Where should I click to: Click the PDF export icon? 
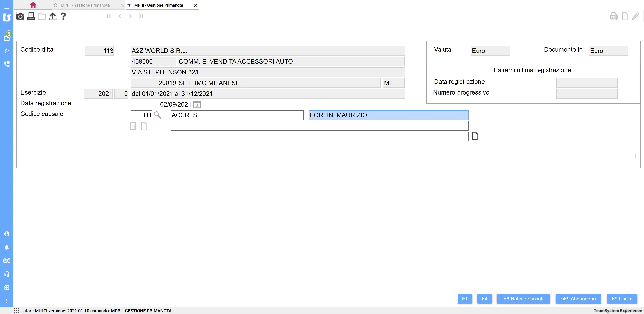pos(614,16)
